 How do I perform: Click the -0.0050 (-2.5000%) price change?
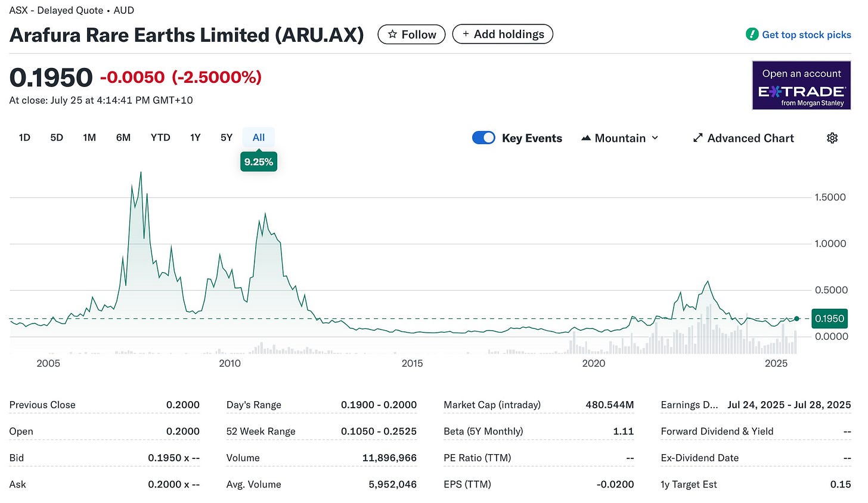181,77
